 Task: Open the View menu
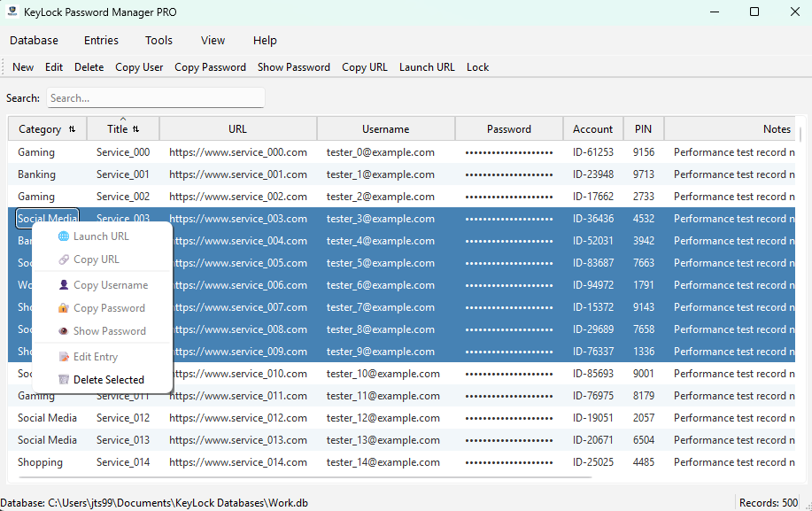[213, 41]
